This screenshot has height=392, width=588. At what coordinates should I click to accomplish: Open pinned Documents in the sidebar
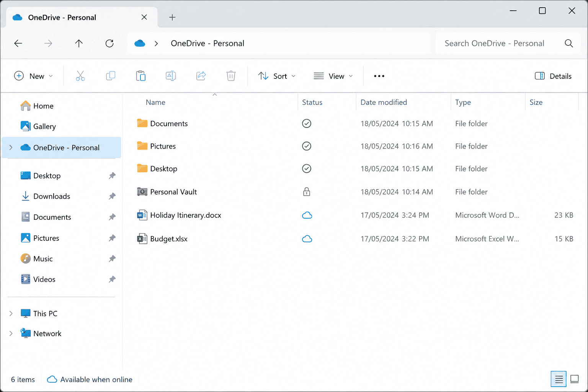click(62, 217)
